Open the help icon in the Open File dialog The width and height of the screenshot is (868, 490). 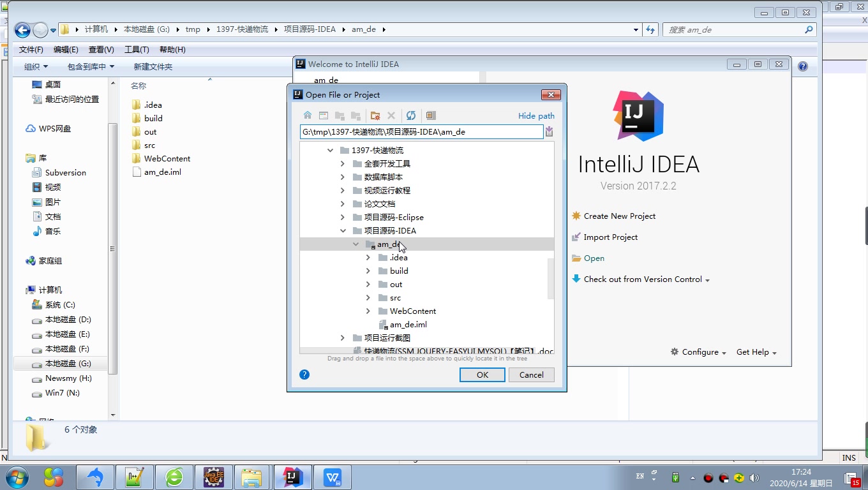point(304,375)
